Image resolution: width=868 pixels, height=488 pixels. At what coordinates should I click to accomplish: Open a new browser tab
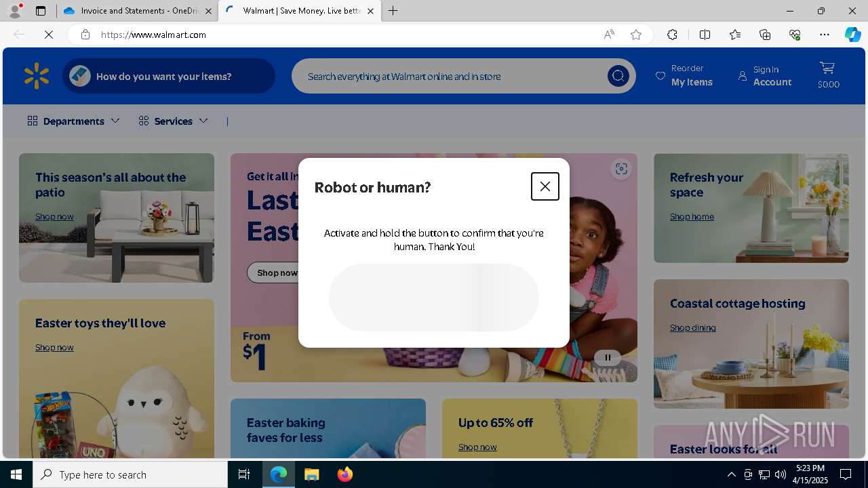click(x=393, y=11)
